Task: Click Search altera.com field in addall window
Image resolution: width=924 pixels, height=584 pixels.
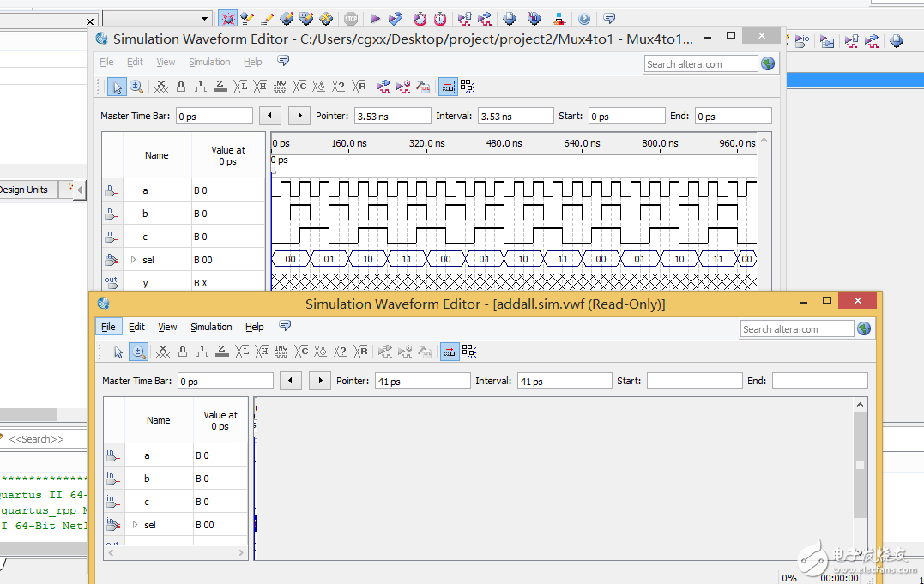Action: tap(797, 329)
